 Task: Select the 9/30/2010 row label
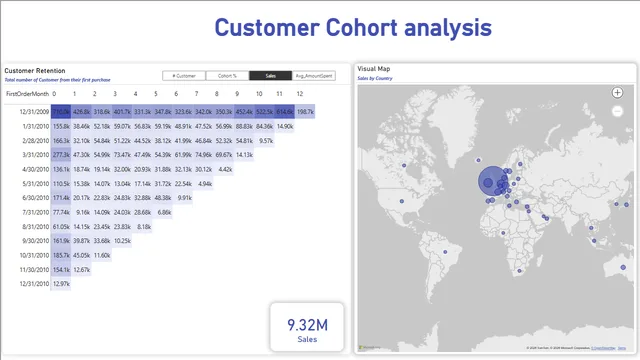(36, 241)
